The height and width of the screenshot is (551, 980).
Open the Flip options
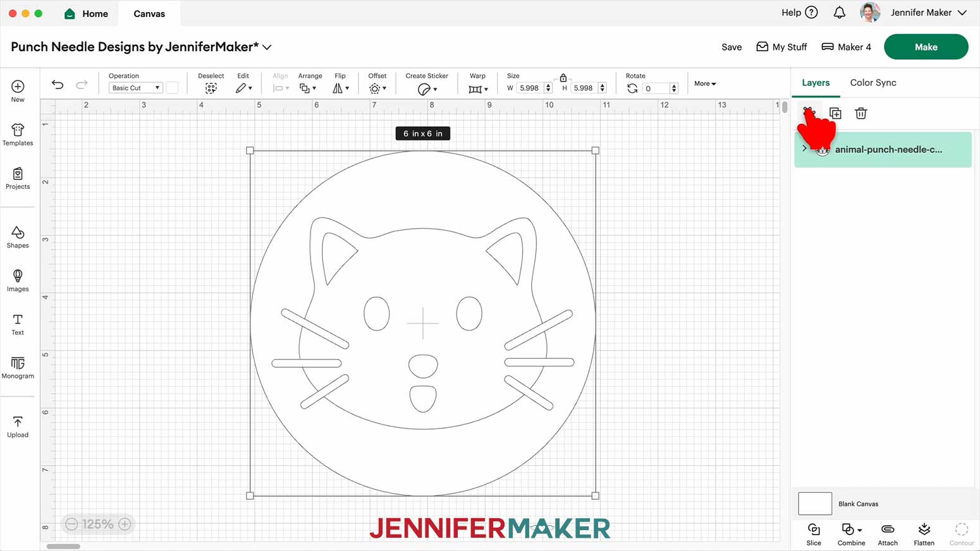341,88
